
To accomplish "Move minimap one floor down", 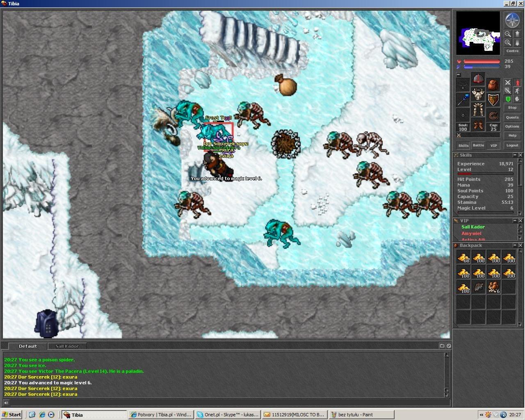I will [517, 43].
